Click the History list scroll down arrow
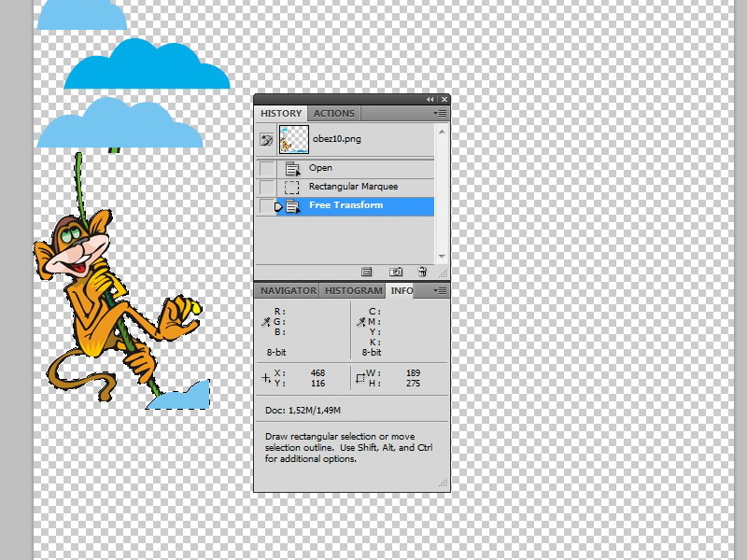 tap(442, 257)
